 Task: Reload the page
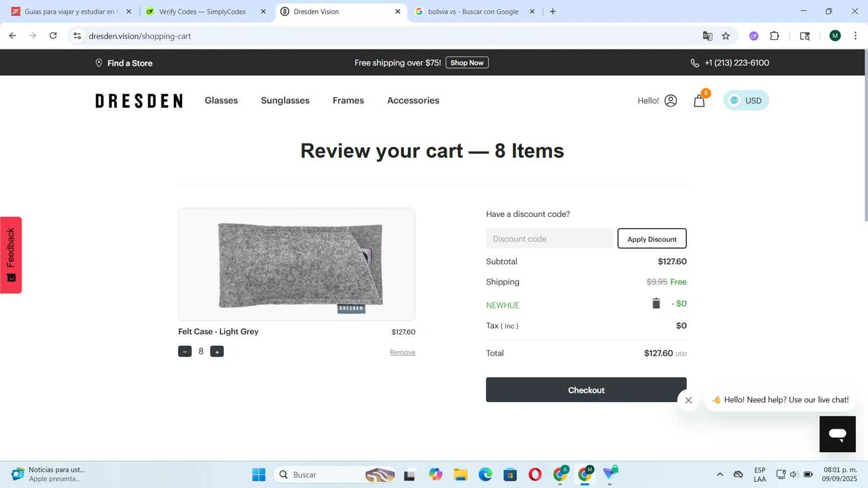point(53,36)
